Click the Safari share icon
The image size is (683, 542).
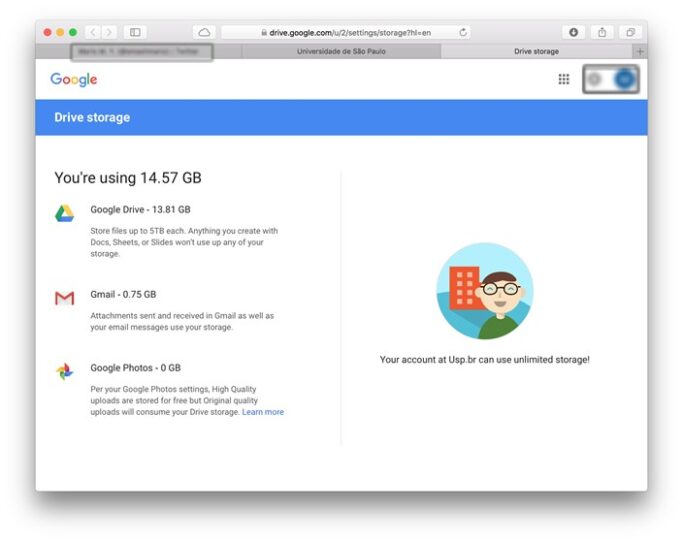[602, 32]
